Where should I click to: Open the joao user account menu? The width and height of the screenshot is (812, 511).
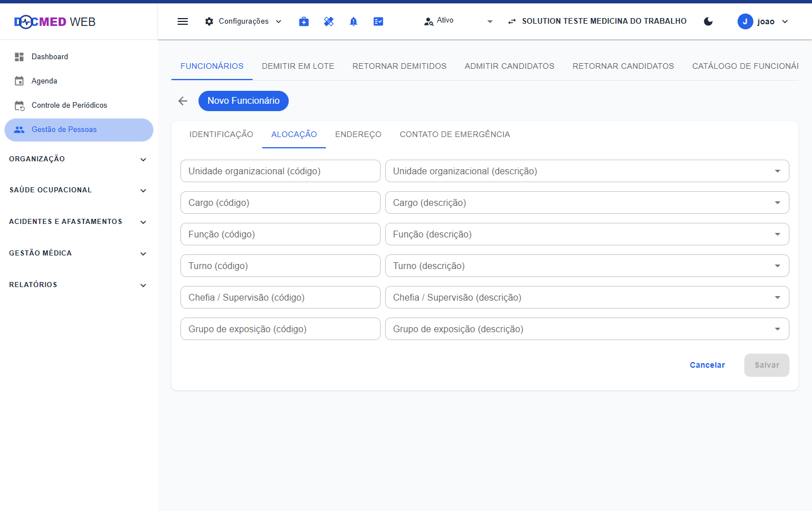(763, 21)
